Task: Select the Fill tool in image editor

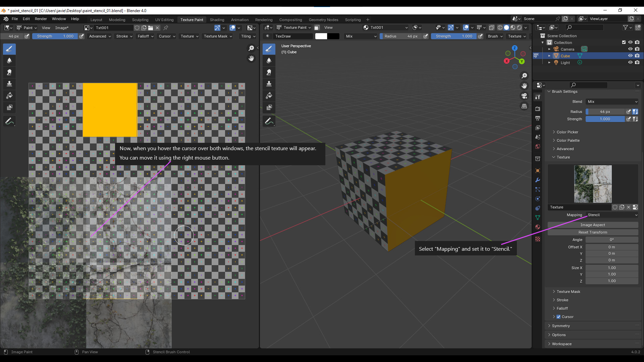Action: point(9,96)
